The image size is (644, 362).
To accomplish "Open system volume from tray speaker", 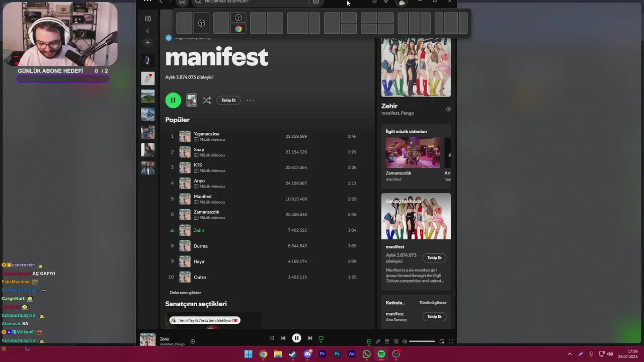I will point(610,354).
